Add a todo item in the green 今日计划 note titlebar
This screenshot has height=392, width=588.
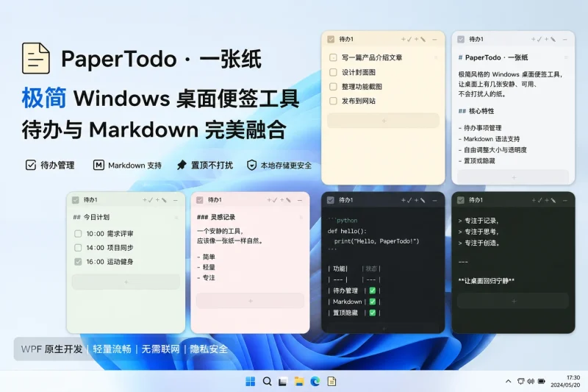148,200
